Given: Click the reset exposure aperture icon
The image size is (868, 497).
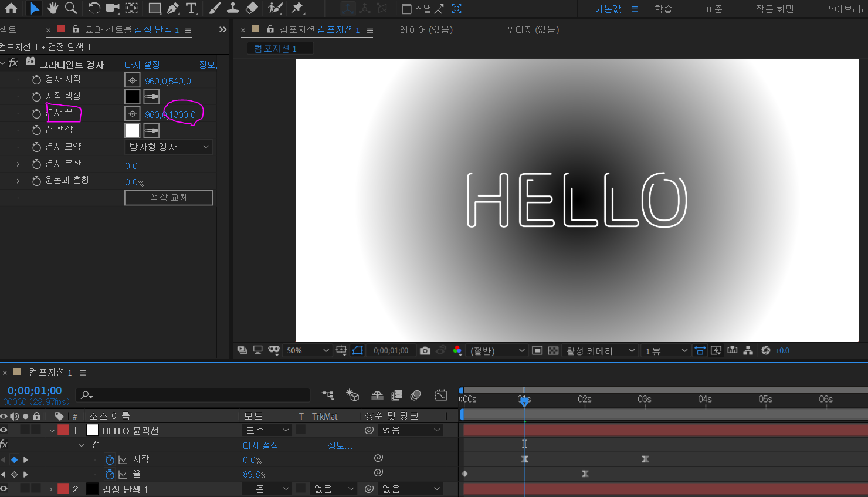Looking at the screenshot, I should [765, 350].
